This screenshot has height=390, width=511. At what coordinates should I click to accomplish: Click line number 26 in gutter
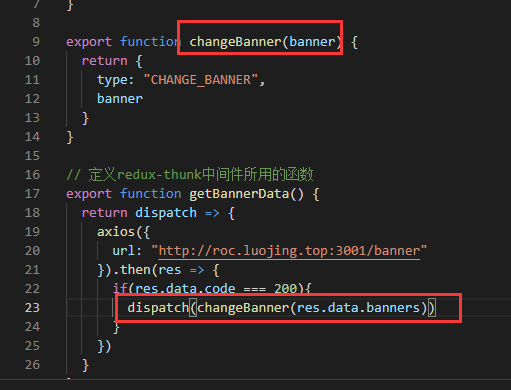32,365
